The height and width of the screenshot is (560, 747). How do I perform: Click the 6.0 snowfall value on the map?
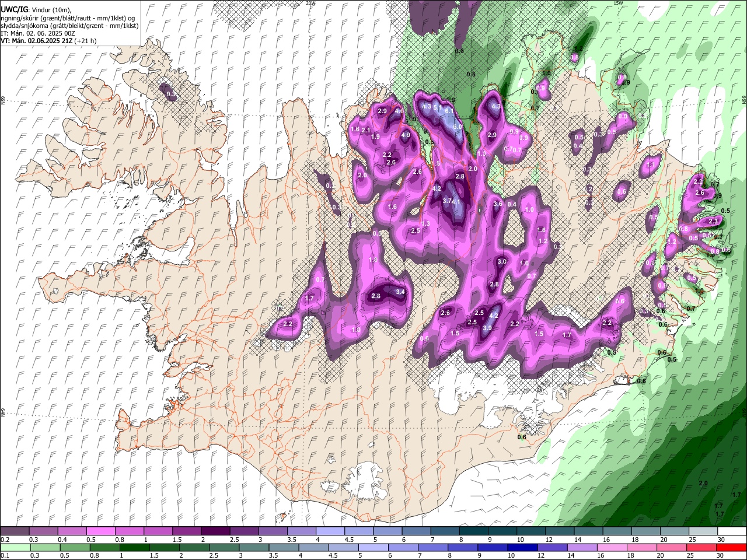458,127
